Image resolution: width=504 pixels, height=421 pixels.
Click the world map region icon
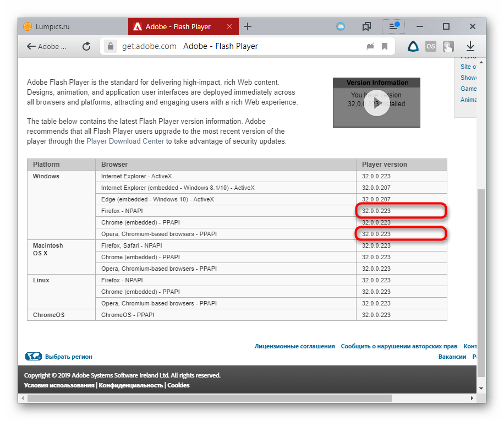click(34, 357)
